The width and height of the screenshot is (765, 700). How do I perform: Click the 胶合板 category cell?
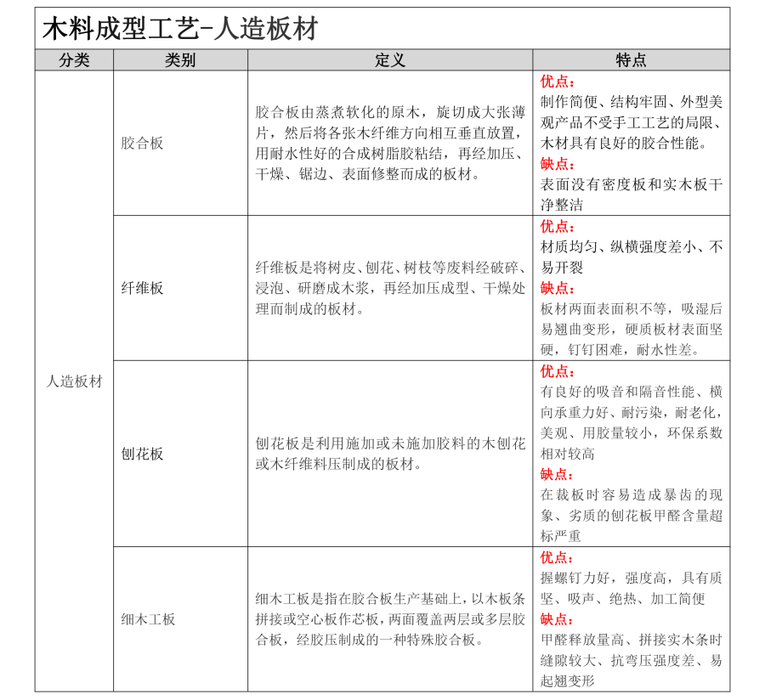pos(143,143)
